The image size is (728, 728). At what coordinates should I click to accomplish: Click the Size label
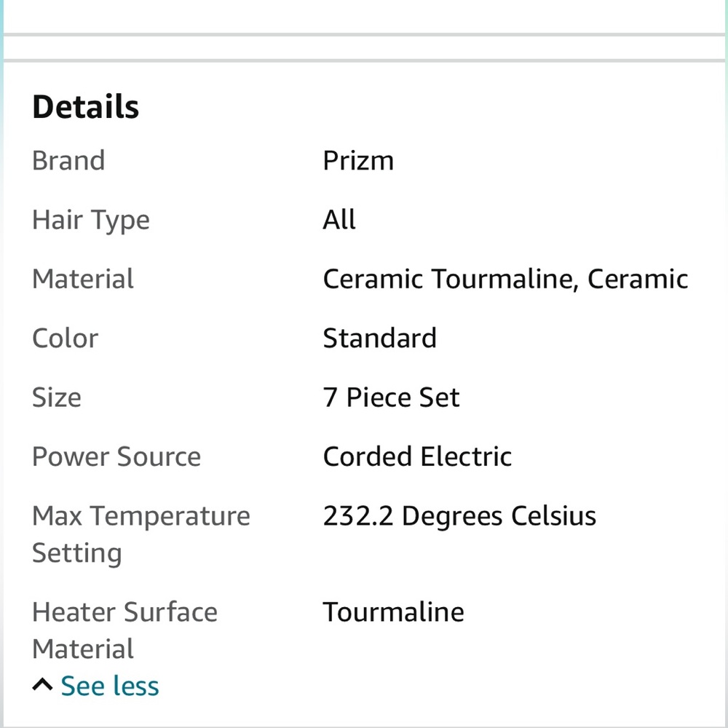[x=57, y=397]
